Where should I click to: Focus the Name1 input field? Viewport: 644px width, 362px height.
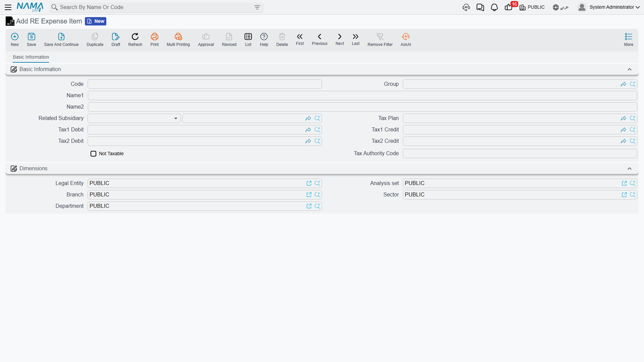362,96
